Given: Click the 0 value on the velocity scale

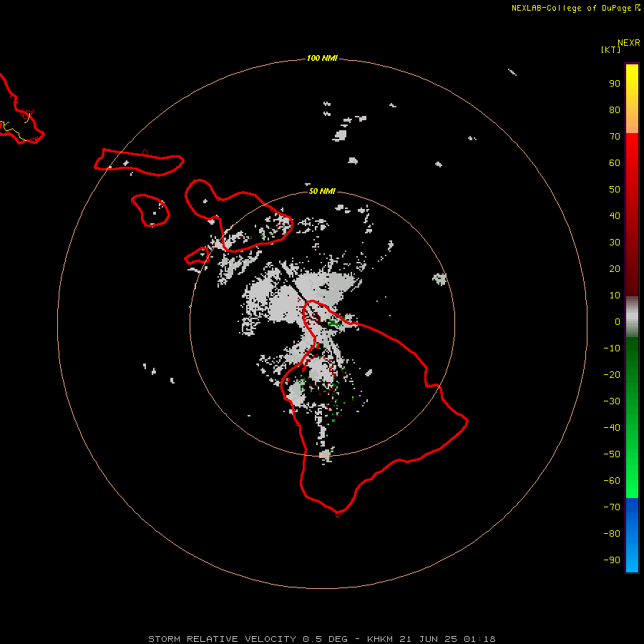Looking at the screenshot, I should click(618, 322).
